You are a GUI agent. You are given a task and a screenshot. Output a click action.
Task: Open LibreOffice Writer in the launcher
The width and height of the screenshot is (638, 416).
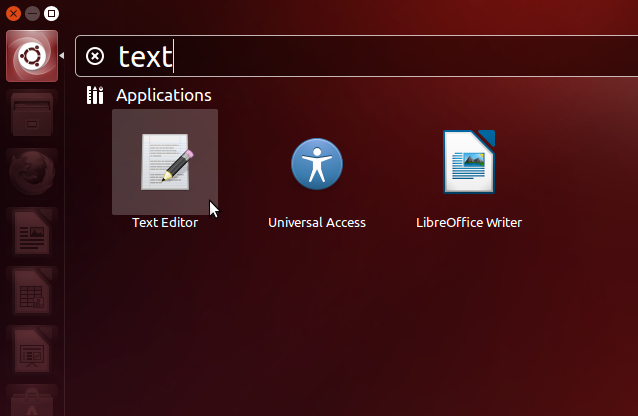32,232
